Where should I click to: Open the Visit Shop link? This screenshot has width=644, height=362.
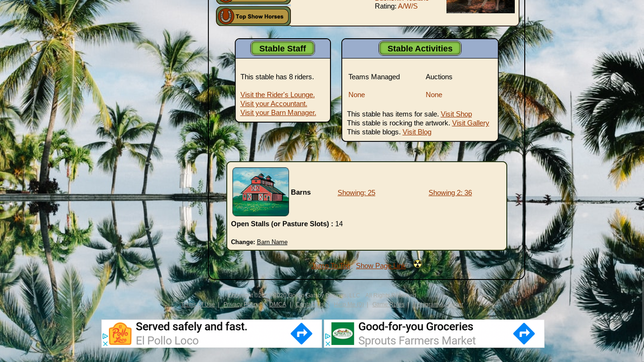(x=456, y=114)
